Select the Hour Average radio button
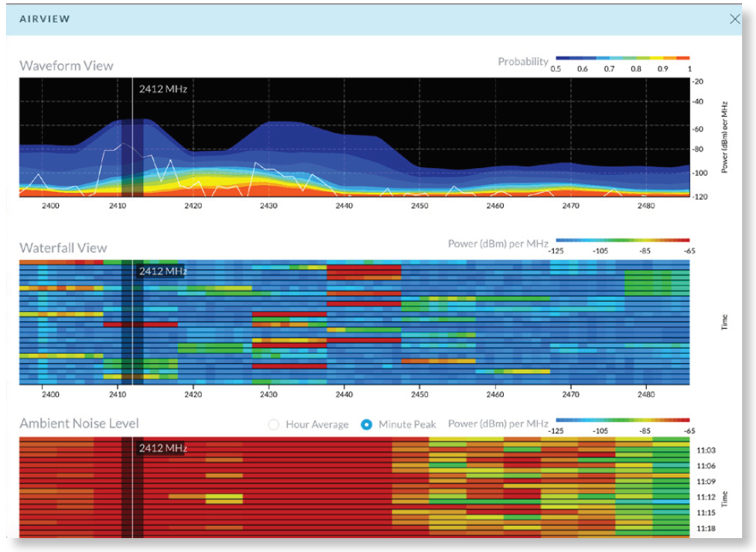This screenshot has width=756, height=552. (x=273, y=424)
